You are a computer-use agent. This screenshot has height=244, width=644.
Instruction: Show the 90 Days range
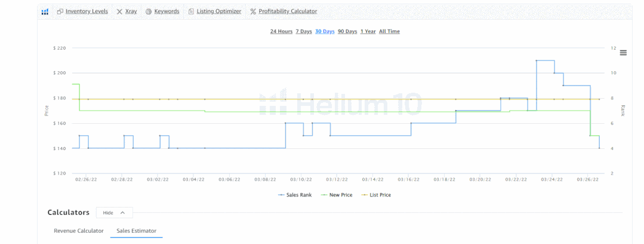click(x=347, y=31)
